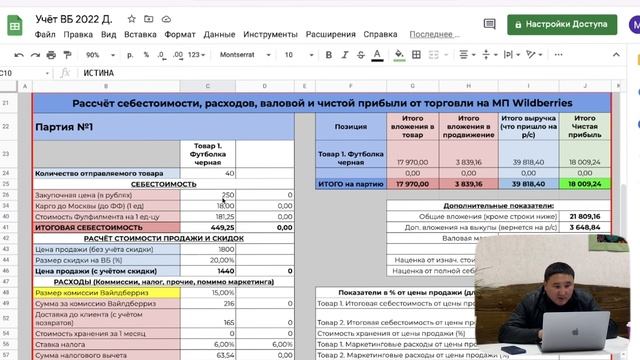Viewport: 640px width, 360px height.
Task: Undo the last action
Action: (19, 55)
